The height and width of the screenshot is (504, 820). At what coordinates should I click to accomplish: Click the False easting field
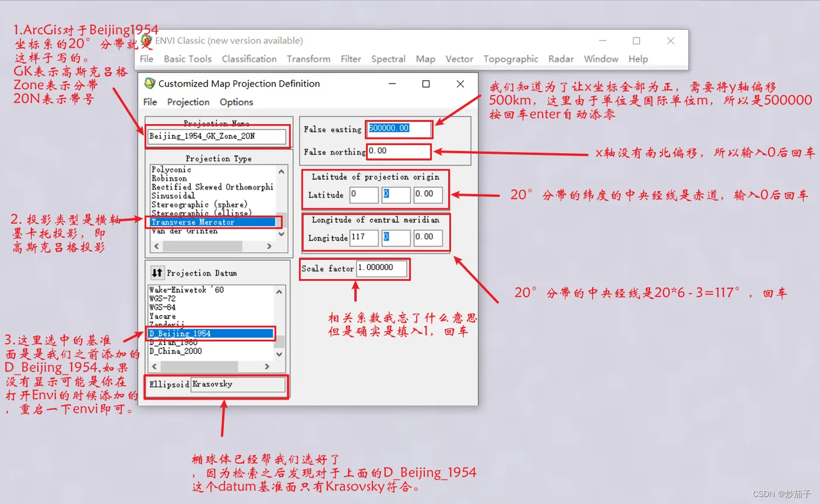pos(399,129)
